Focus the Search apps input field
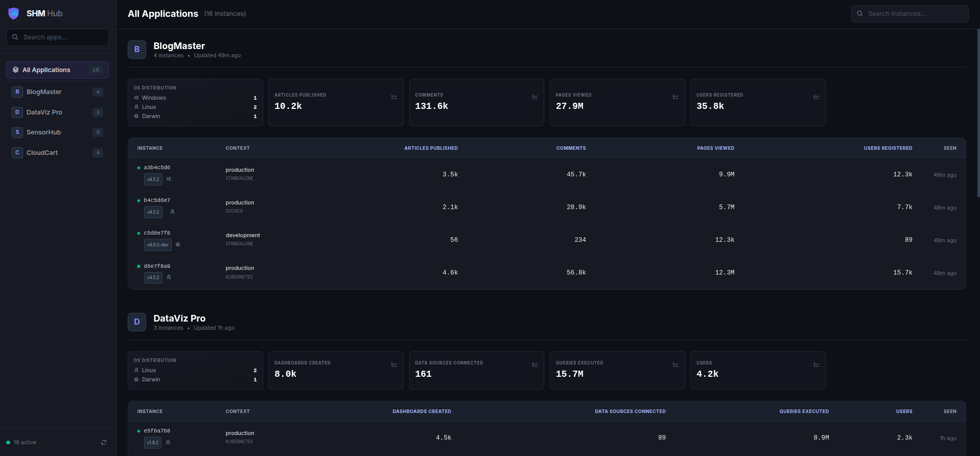 coord(61,37)
